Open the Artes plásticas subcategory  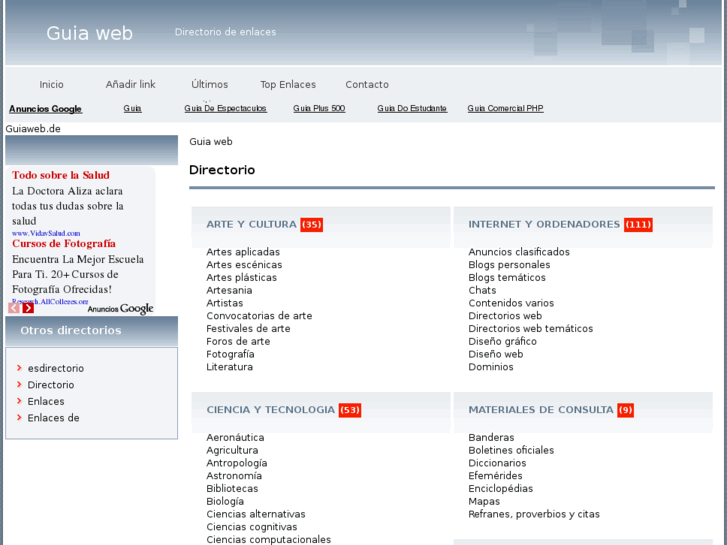click(x=242, y=277)
